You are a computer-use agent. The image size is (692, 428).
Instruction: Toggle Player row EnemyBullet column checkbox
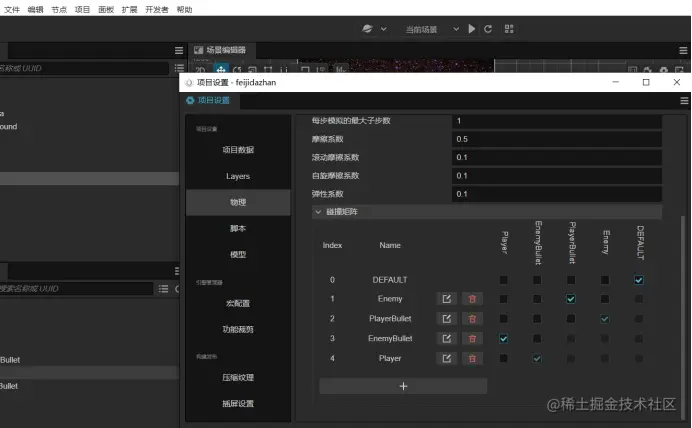coord(537,358)
